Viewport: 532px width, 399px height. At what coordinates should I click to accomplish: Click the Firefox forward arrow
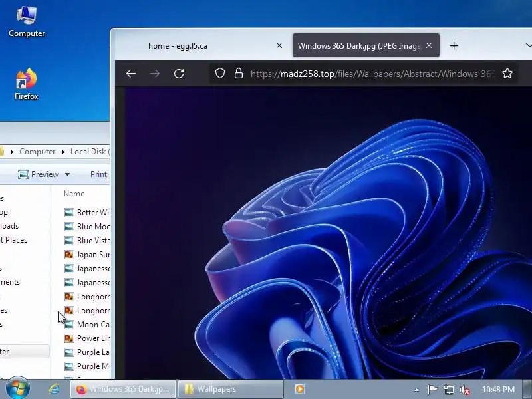click(155, 74)
